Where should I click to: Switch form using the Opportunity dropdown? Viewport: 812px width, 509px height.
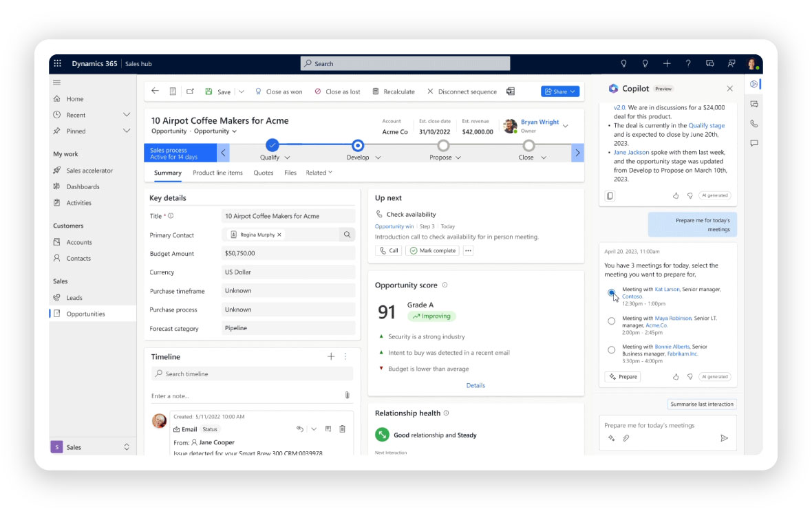(215, 131)
